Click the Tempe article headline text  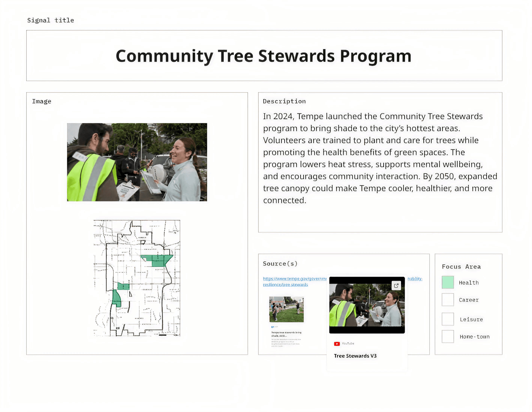[286, 334]
